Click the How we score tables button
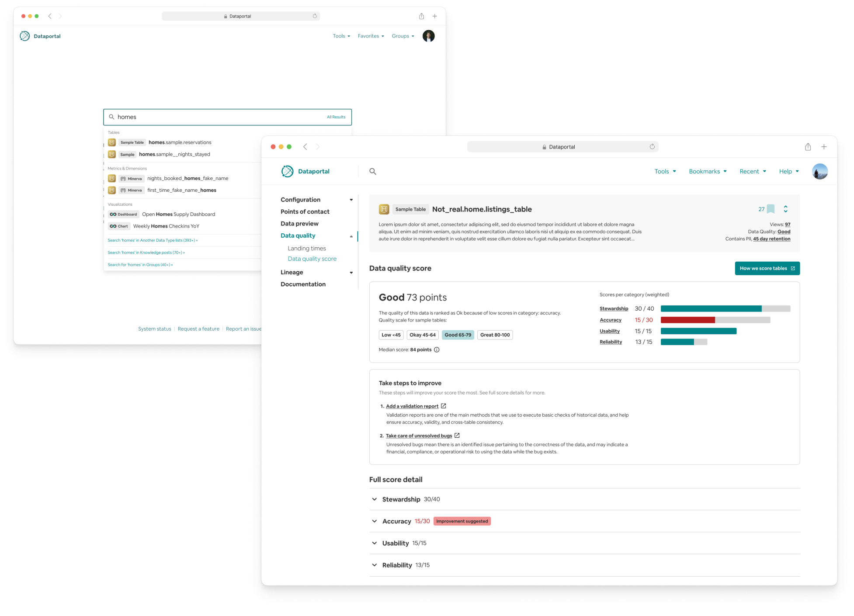 (767, 269)
